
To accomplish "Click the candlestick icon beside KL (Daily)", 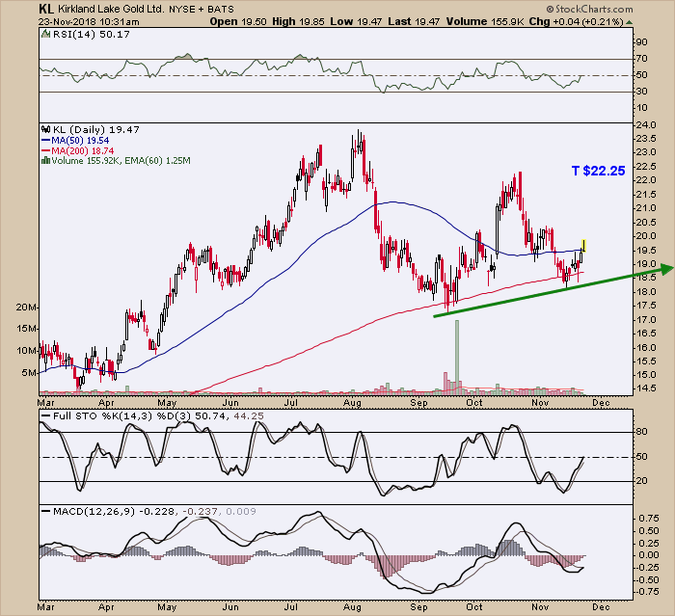I will point(45,129).
